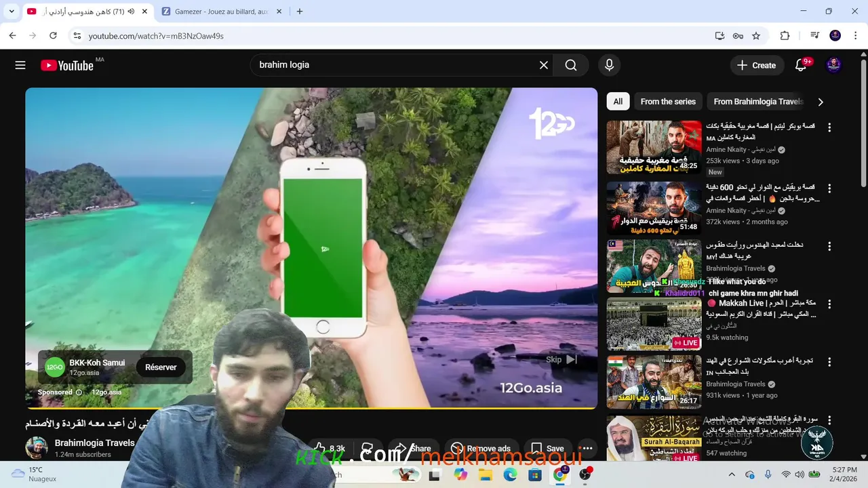Mute the YouTube tab audio icon

pos(131,12)
